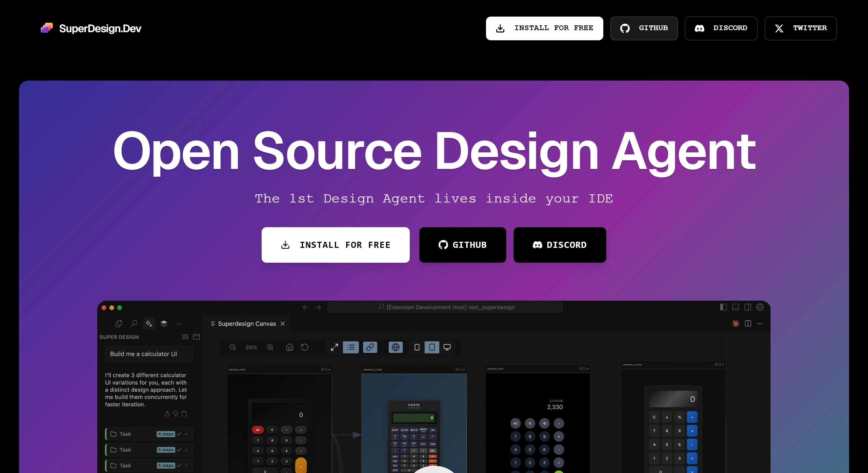The width and height of the screenshot is (868, 473).
Task: Click the black Discord hero button
Action: coord(559,245)
